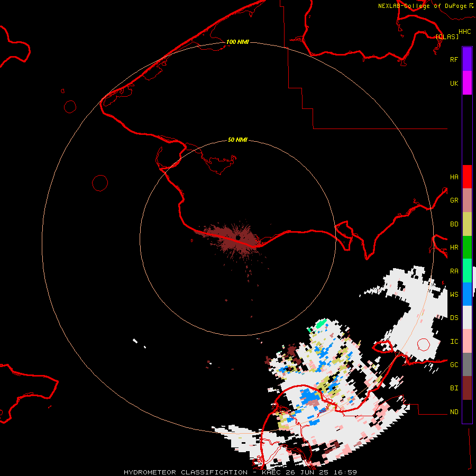The height and width of the screenshot is (476, 476).
Task: Click the green RA echo patch
Action: click(x=321, y=324)
